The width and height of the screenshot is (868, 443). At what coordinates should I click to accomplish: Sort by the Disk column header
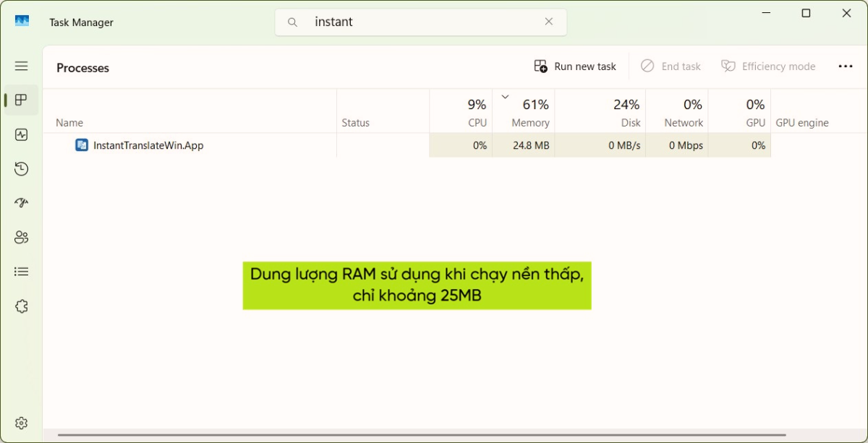click(600, 111)
